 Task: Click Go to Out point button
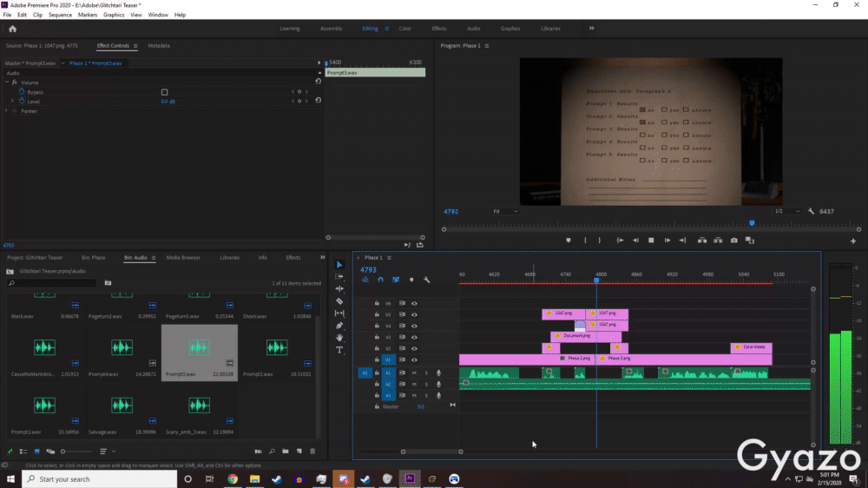click(682, 241)
